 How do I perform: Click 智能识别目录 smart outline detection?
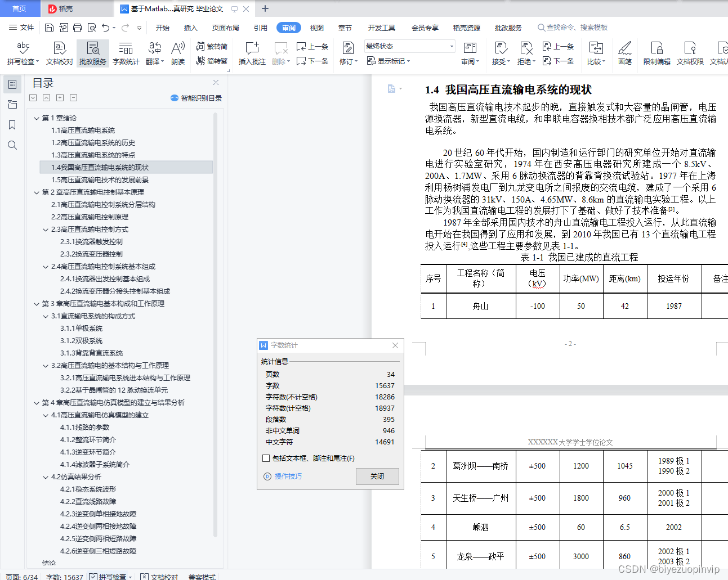point(196,98)
